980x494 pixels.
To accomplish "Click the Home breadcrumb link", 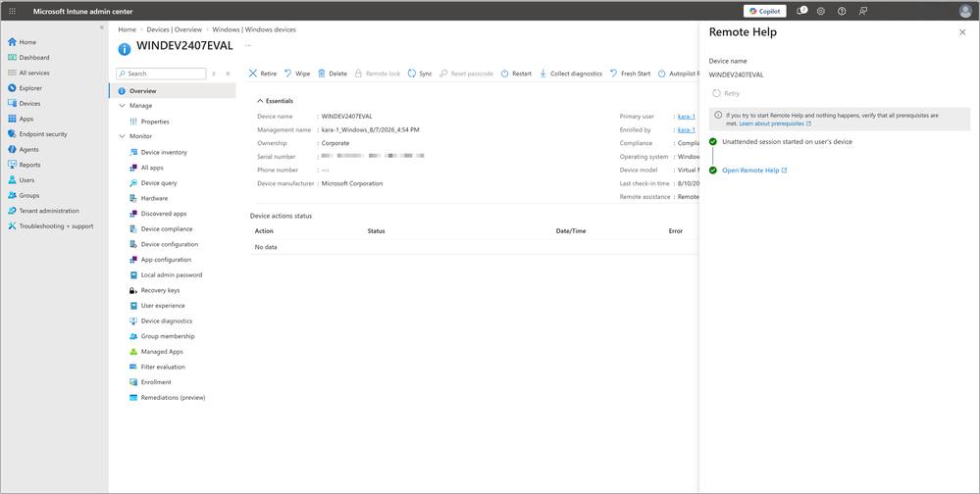I will coord(127,29).
